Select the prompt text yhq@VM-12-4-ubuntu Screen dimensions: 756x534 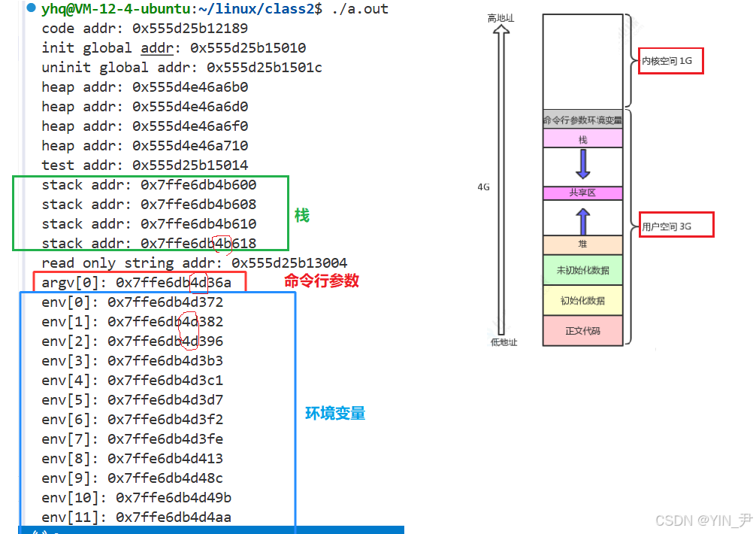click(116, 9)
